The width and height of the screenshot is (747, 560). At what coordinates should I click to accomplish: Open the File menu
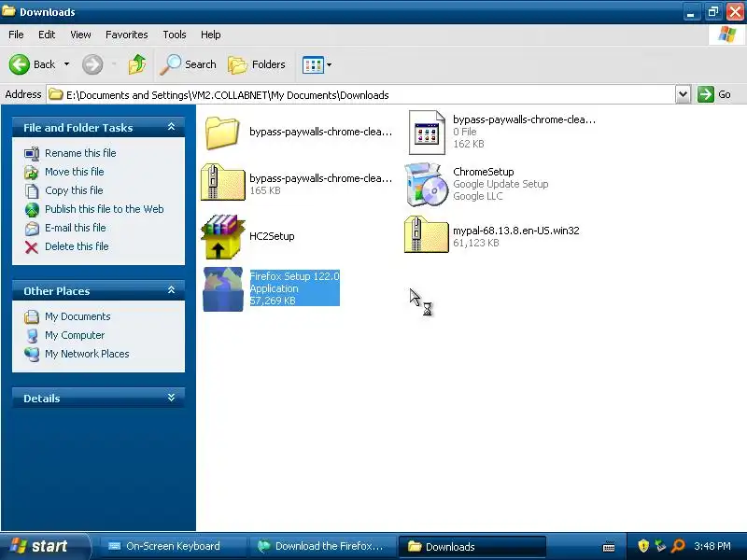coord(16,35)
